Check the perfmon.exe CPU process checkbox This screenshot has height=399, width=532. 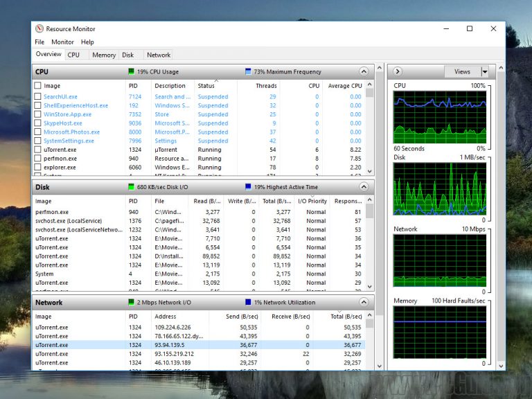pos(37,158)
